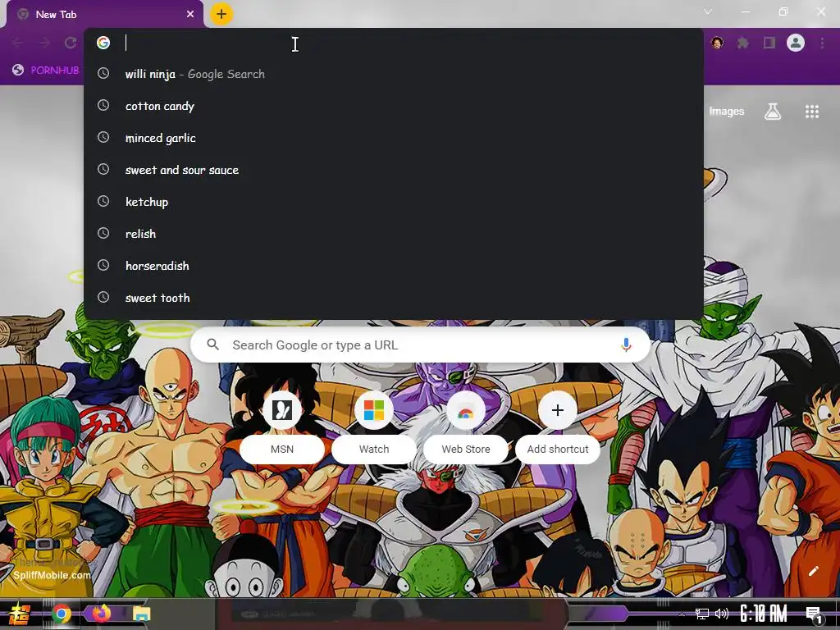
Task: Click the magnifier icon in the search box
Action: (x=212, y=345)
